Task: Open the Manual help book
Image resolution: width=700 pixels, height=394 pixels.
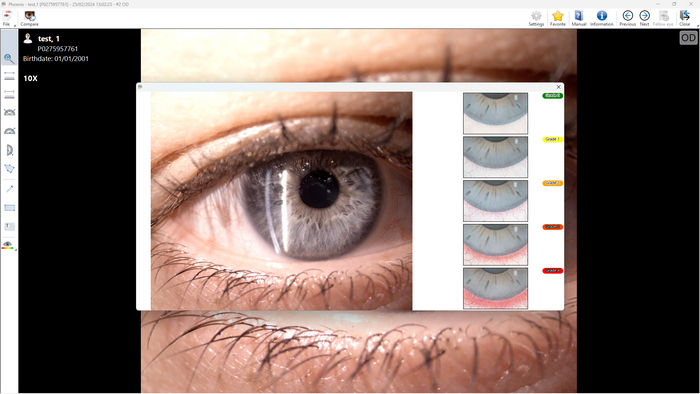Action: 579,18
